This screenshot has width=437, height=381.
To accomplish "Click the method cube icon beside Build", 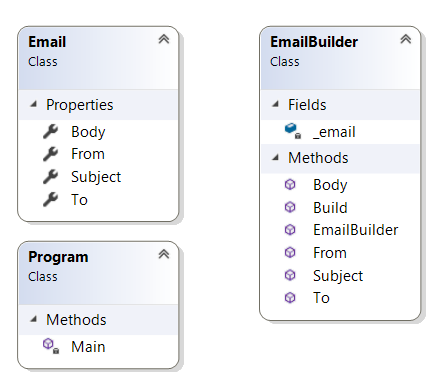I will (x=290, y=207).
